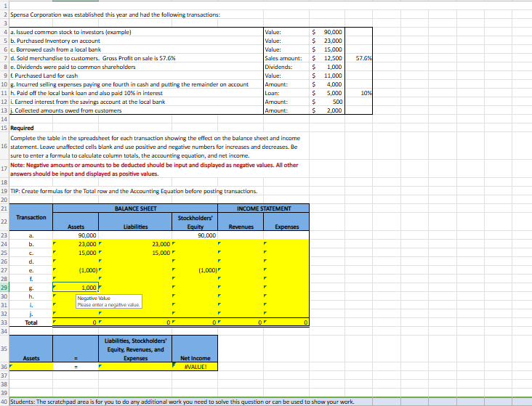This screenshot has width=532, height=406.
Task: Click the 57.6% gross profit cell
Action: (x=358, y=58)
